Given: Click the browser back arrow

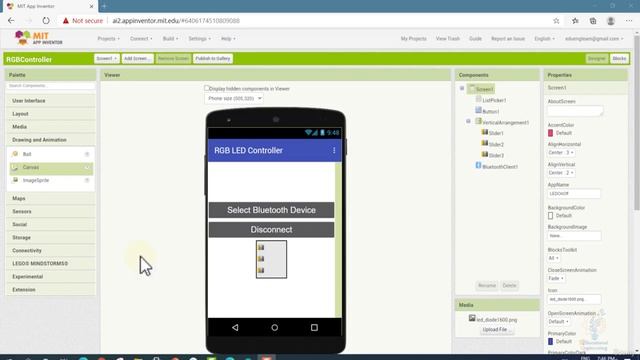Looking at the screenshot, I should [11, 20].
